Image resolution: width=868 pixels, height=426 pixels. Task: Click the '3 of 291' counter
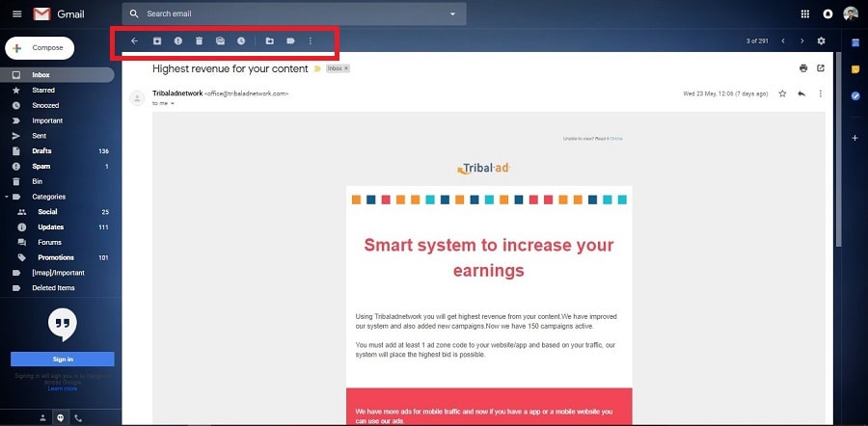pos(757,40)
